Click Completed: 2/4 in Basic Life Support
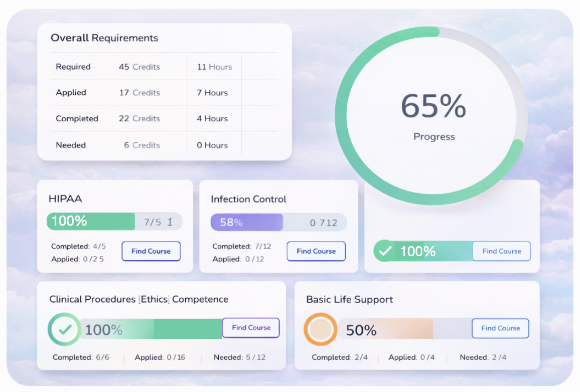The image size is (580, 392). (340, 357)
